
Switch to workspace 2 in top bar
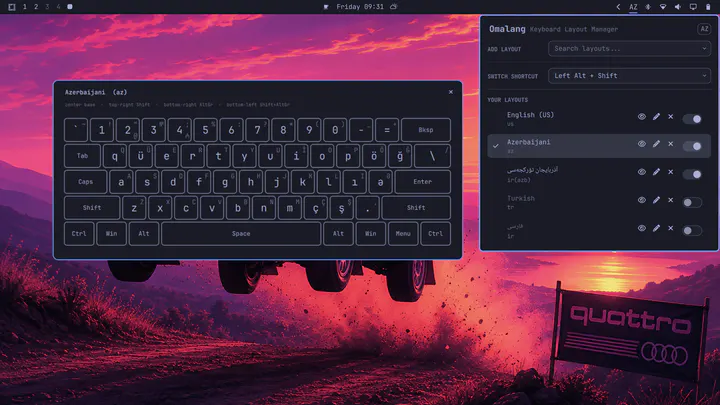coord(36,7)
